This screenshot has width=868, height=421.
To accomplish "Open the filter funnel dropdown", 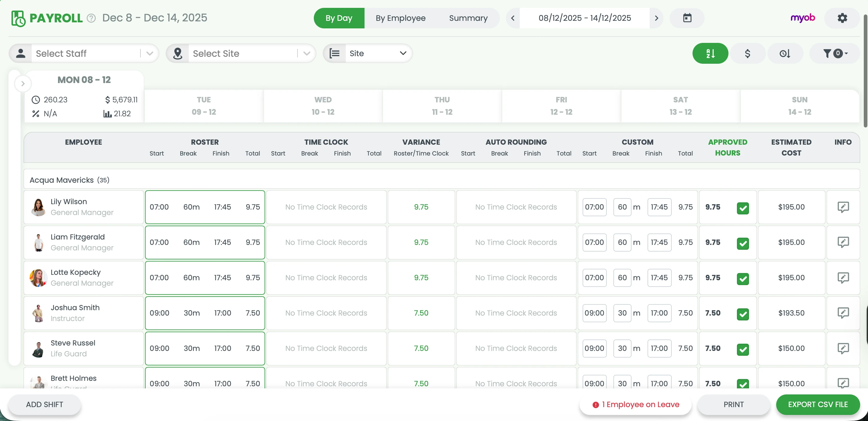I will (x=834, y=53).
